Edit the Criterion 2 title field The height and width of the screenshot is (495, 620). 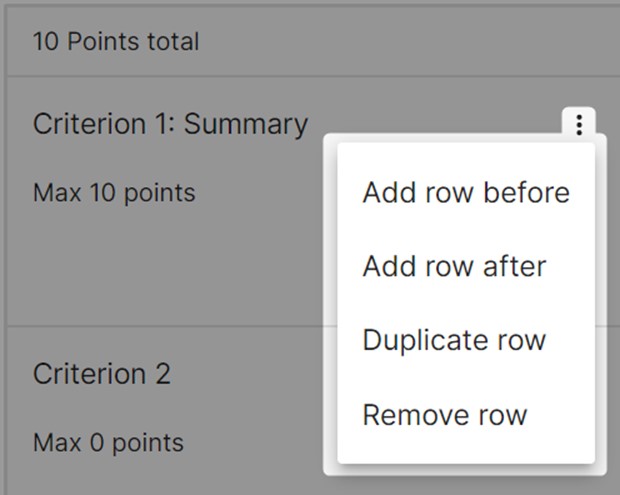tap(102, 374)
